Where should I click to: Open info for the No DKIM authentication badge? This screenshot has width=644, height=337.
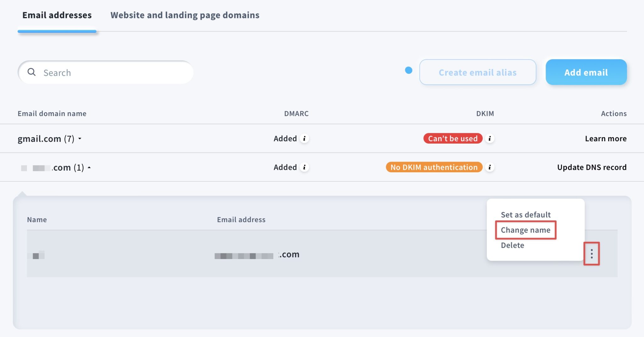490,167
